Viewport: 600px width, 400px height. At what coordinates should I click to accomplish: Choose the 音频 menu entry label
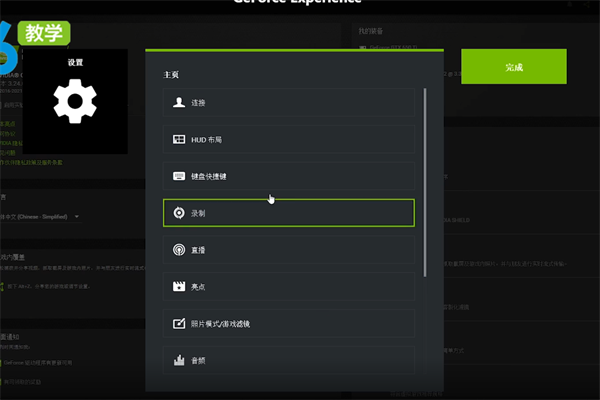[200, 360]
